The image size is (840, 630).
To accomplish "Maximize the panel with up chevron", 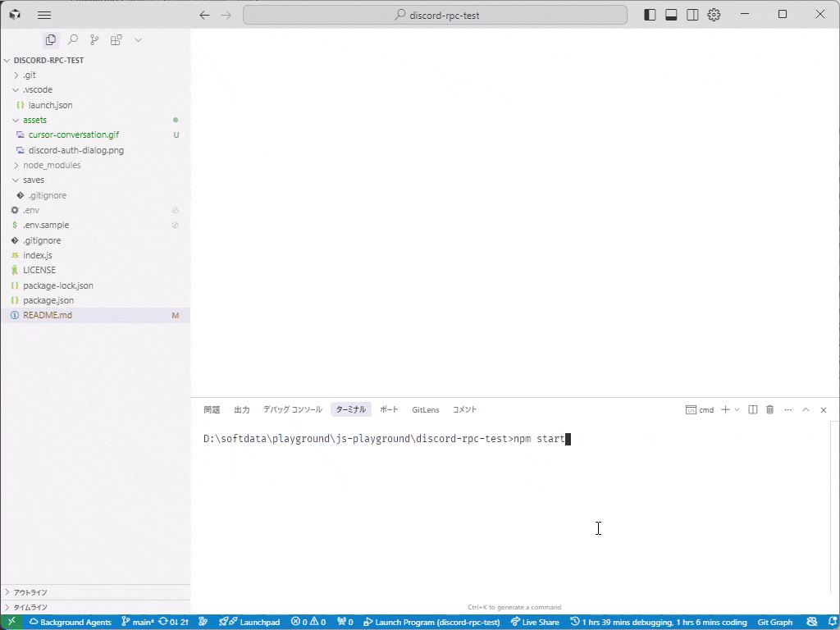I will 806,410.
